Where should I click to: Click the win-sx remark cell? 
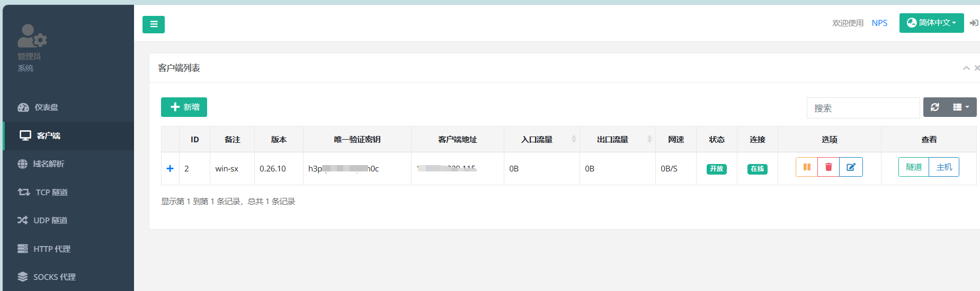click(x=232, y=168)
